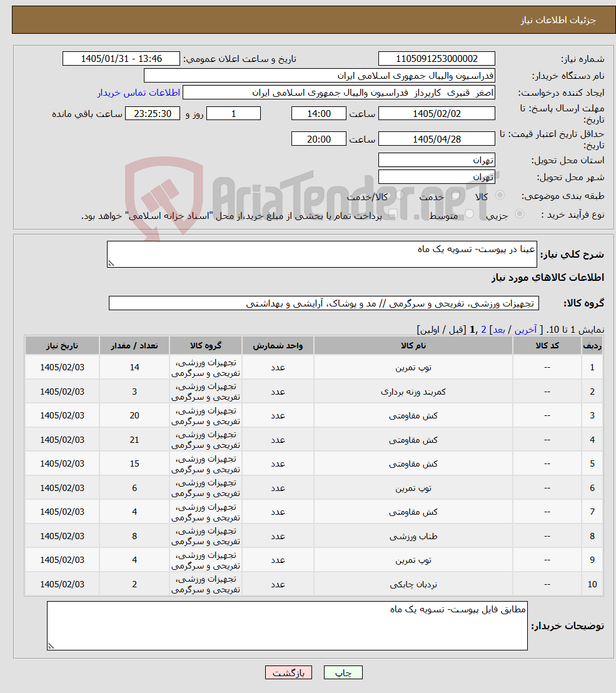
Task: Click quantity 20 in row 3
Action: tap(134, 415)
